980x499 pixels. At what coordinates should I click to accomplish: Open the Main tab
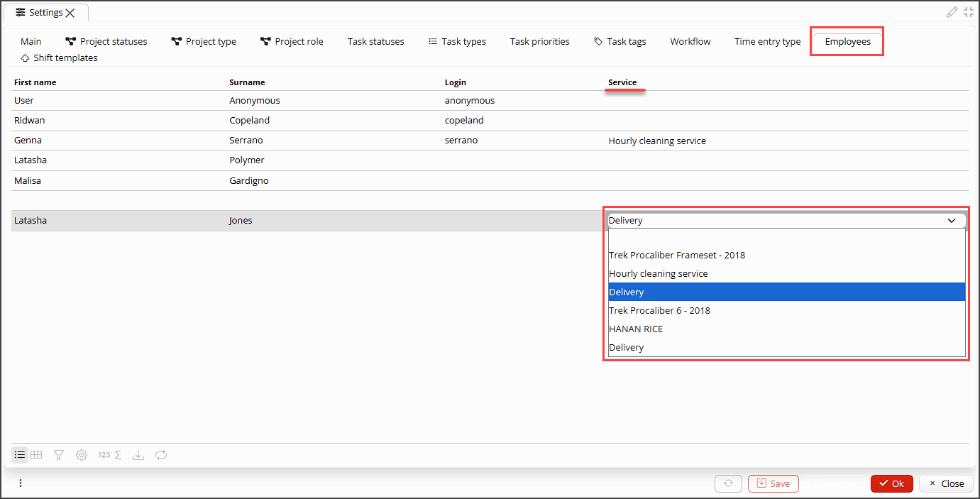(31, 42)
